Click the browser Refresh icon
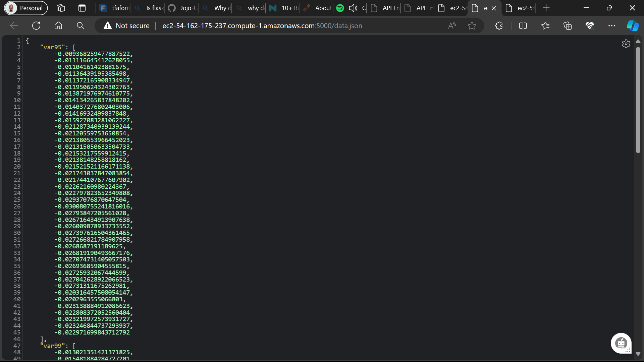 pos(36,26)
